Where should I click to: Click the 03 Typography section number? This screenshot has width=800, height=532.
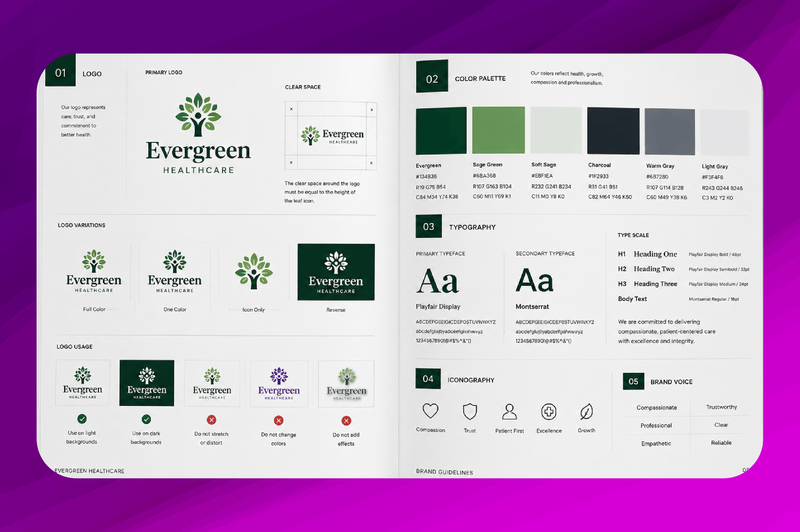click(428, 226)
